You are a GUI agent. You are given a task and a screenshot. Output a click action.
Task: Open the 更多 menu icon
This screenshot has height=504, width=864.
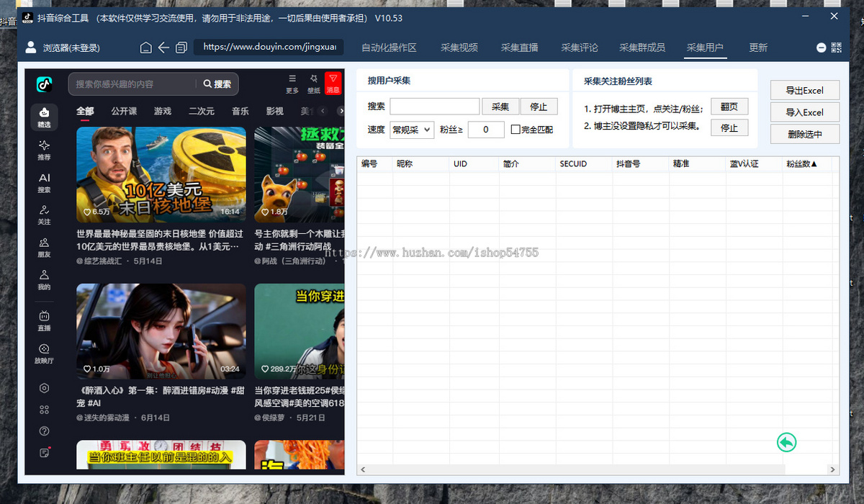tap(292, 84)
